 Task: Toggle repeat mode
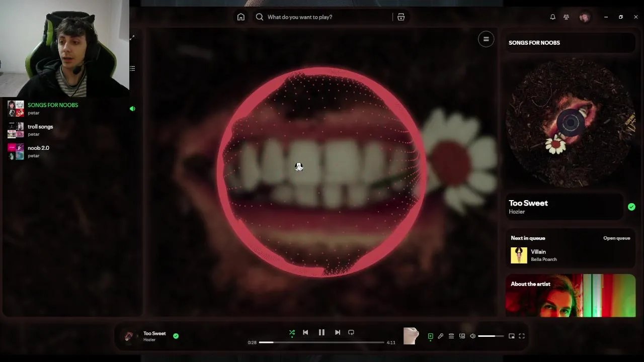pos(351,332)
